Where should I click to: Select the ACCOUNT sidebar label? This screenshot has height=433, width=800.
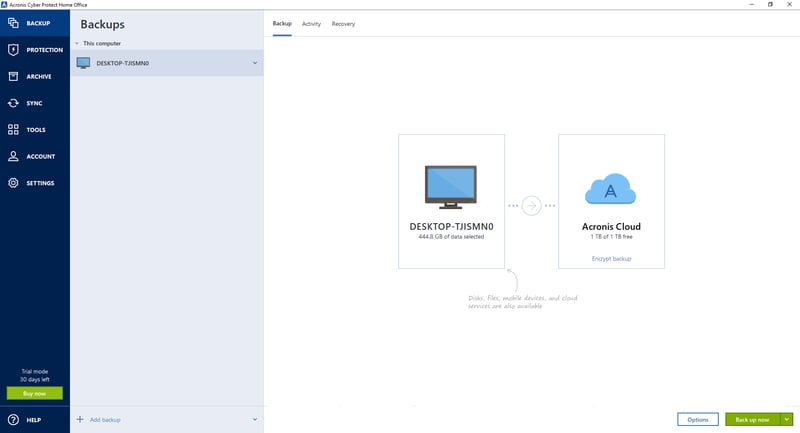[x=41, y=157]
